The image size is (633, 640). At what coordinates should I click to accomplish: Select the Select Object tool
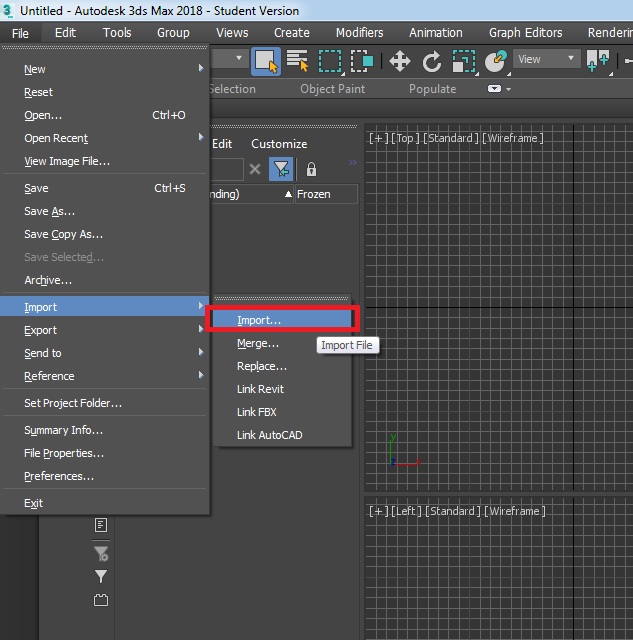click(266, 61)
